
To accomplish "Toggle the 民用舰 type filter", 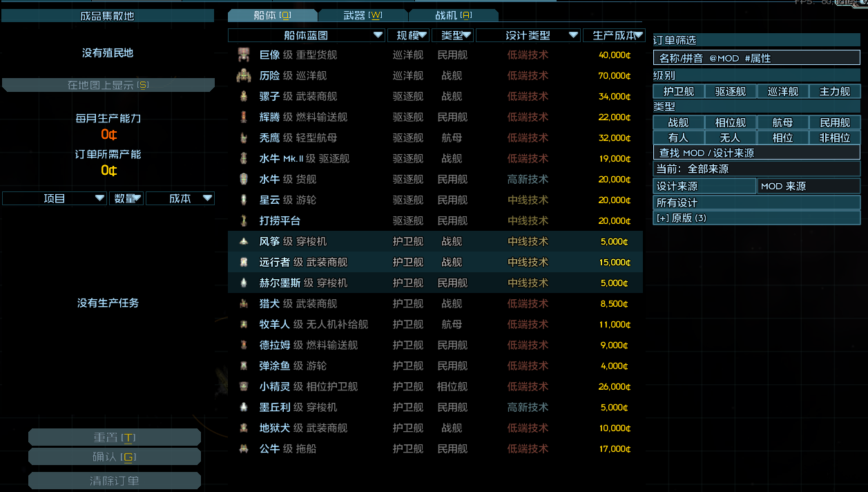I will pos(835,122).
